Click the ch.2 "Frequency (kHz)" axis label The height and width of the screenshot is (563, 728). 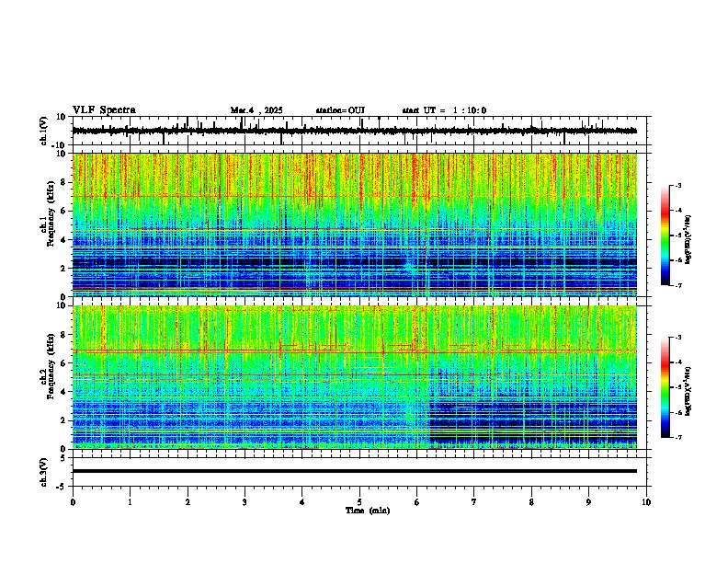click(51, 366)
